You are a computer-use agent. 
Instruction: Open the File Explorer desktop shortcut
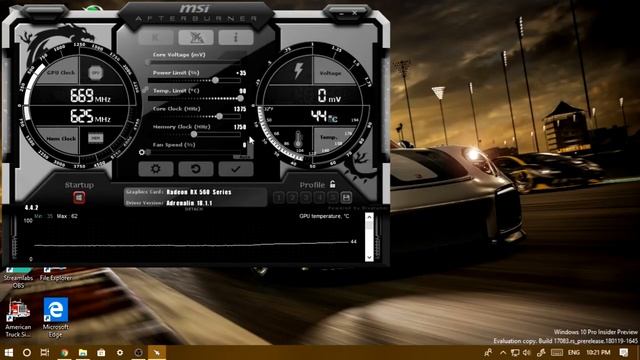[x=56, y=274]
